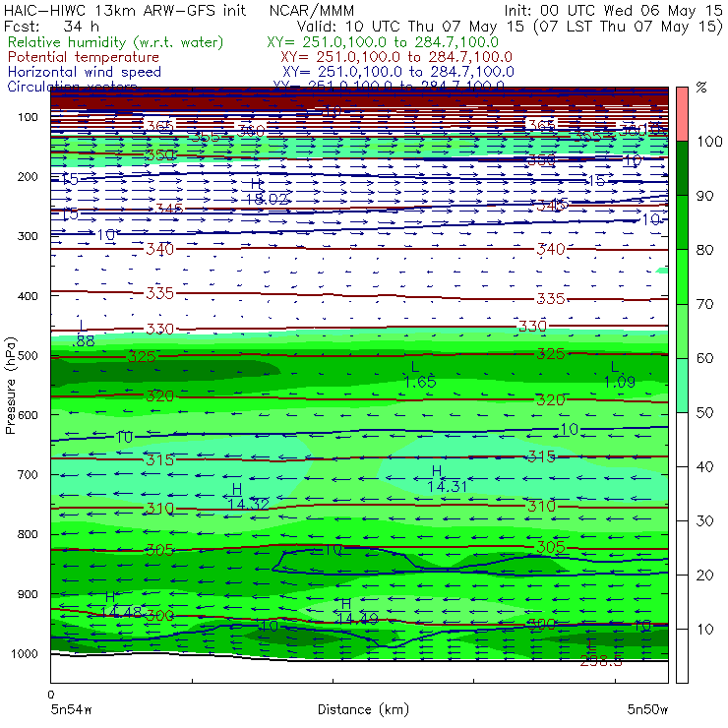728x728 pixels.
Task: Click the wind maximum label 'H 14.31'
Action: (447, 479)
